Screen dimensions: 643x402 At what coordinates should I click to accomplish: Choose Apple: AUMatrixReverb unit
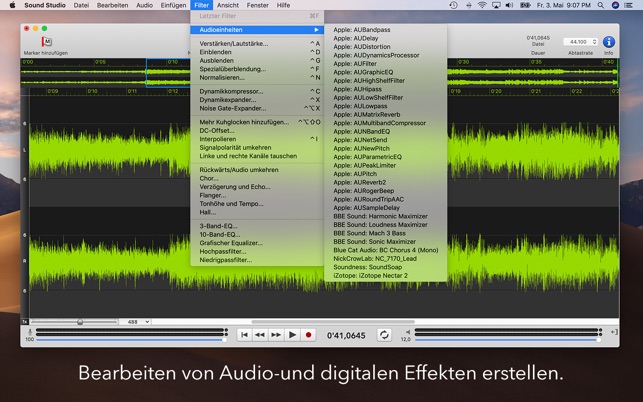385,114
